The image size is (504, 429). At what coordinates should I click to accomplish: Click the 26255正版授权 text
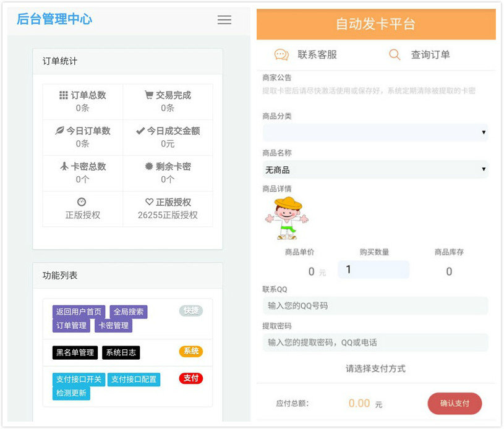pos(168,215)
